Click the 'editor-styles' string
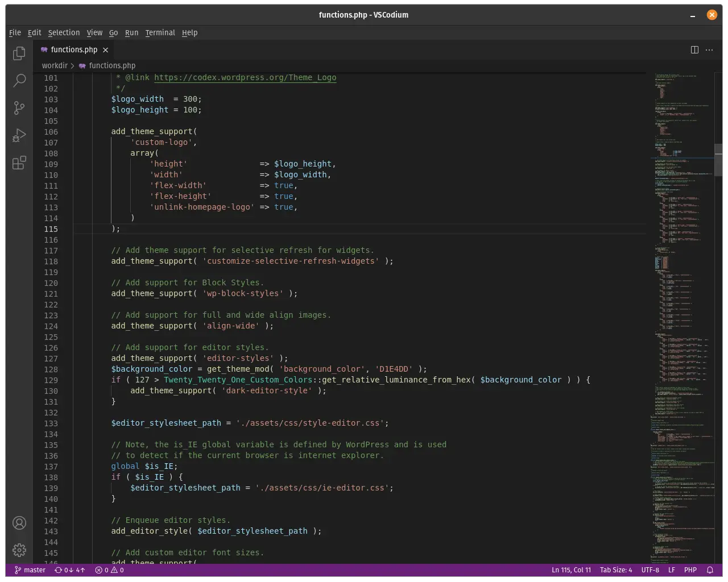Viewport: 728px width, 582px height. [x=238, y=359]
